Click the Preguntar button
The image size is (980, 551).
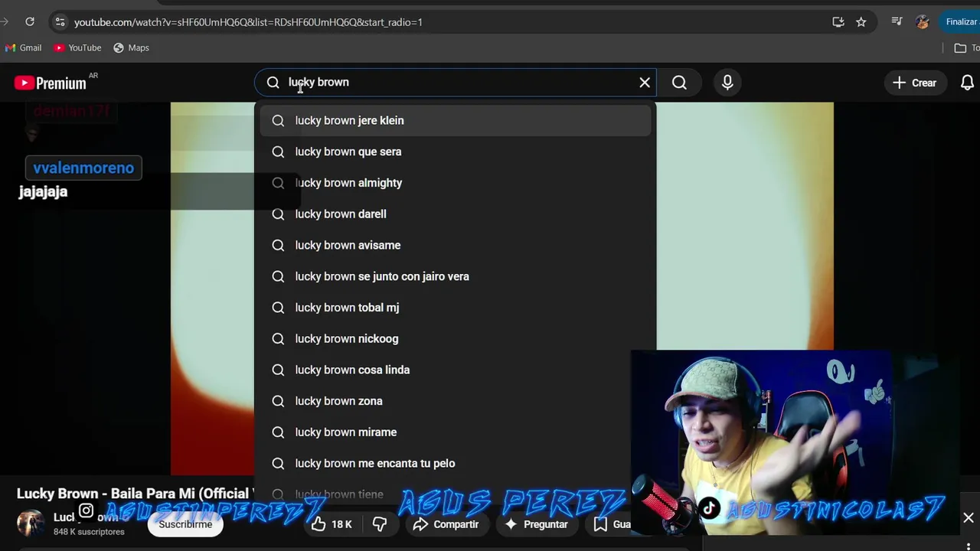[x=536, y=524]
